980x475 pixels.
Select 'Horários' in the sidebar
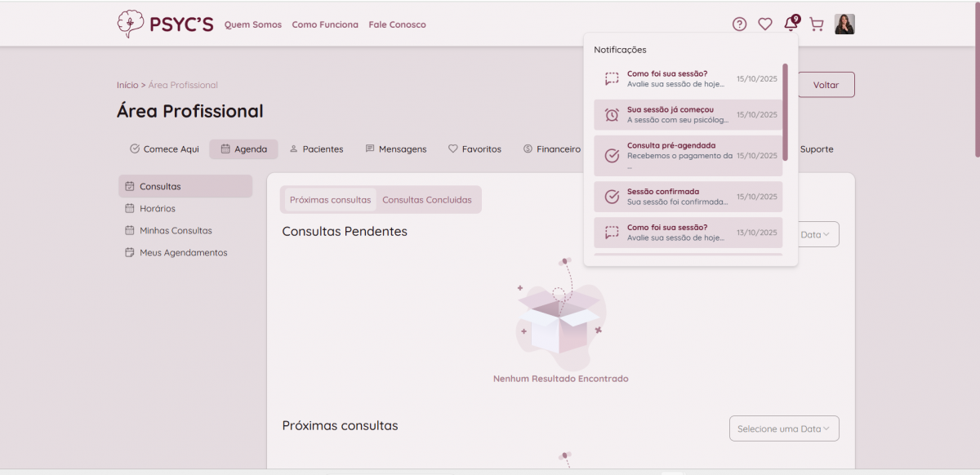pos(158,209)
